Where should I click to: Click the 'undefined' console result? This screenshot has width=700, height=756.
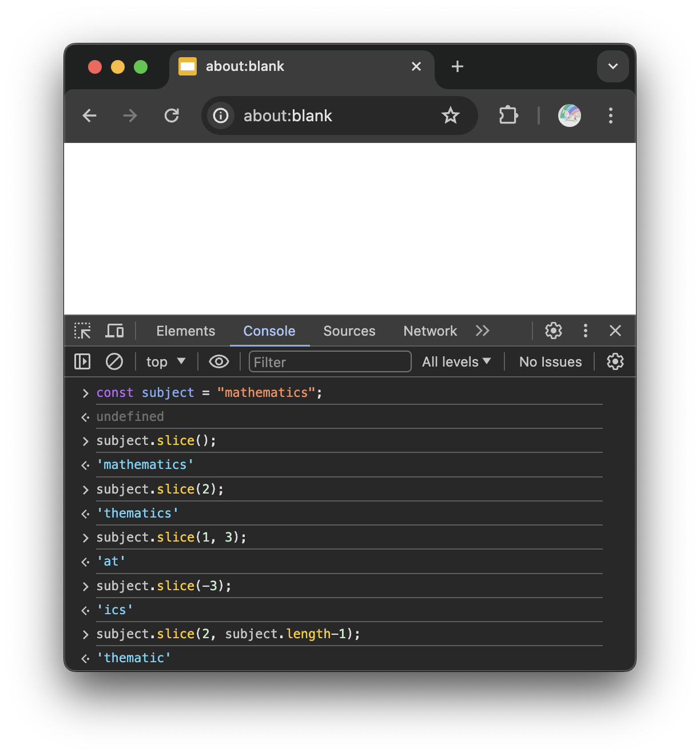[130, 417]
